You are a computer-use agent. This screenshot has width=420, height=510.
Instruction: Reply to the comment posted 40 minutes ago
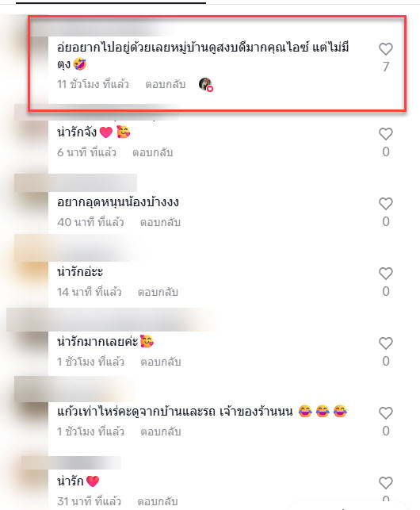(160, 222)
